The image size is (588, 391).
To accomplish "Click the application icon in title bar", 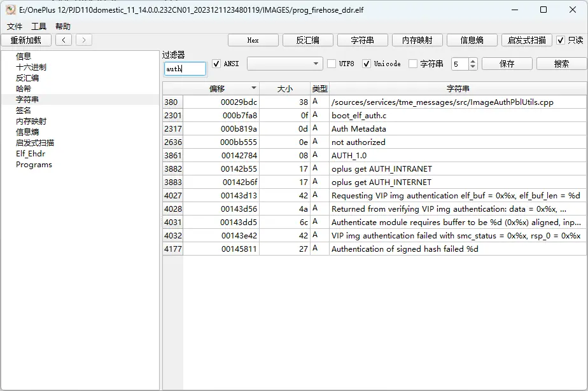I will click(10, 10).
